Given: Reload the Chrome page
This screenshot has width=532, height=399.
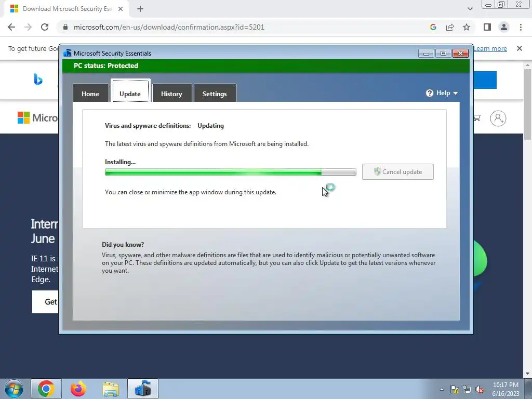Looking at the screenshot, I should tap(45, 27).
